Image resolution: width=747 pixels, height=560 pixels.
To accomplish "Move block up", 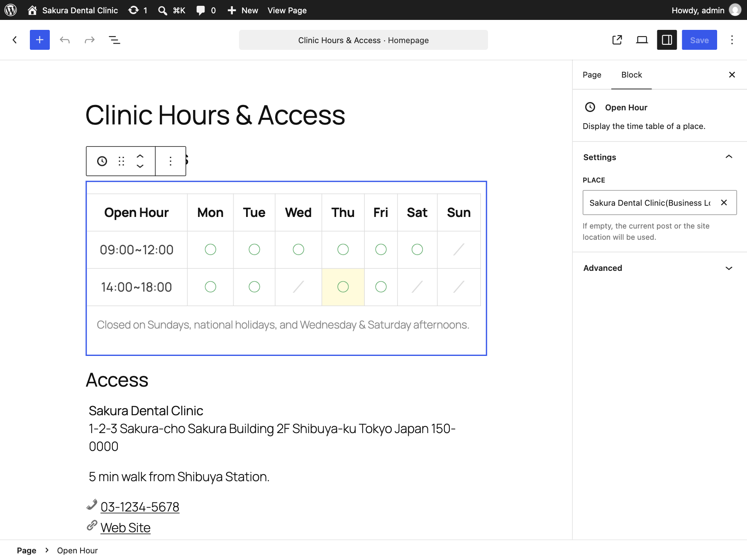I will tap(140, 156).
